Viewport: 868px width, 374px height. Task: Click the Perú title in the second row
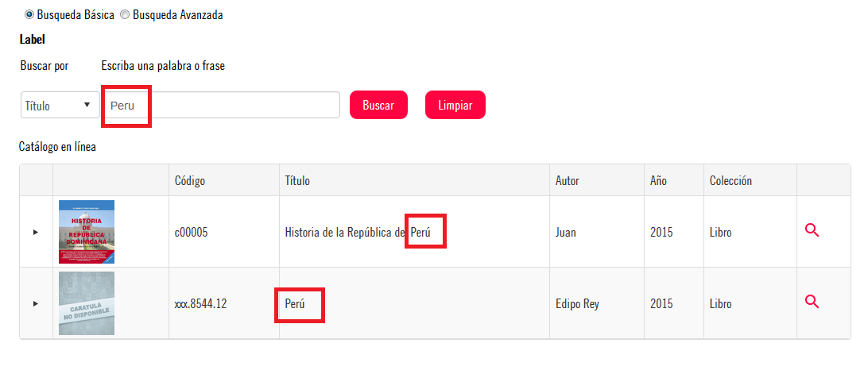coord(295,303)
